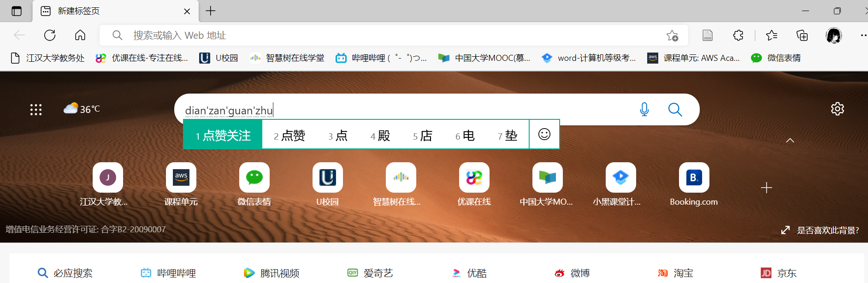Screen dimensions: 868x283
Task: Open the browser extensions puzzle icon
Action: [738, 35]
